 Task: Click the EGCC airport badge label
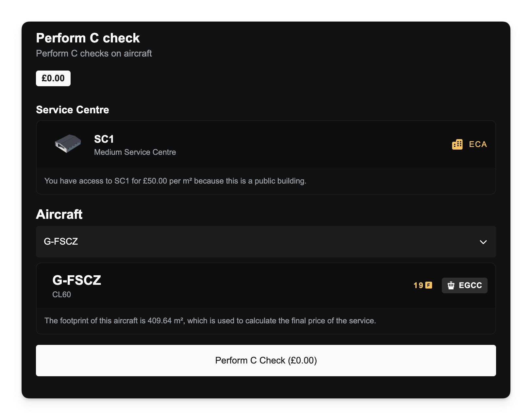point(470,285)
